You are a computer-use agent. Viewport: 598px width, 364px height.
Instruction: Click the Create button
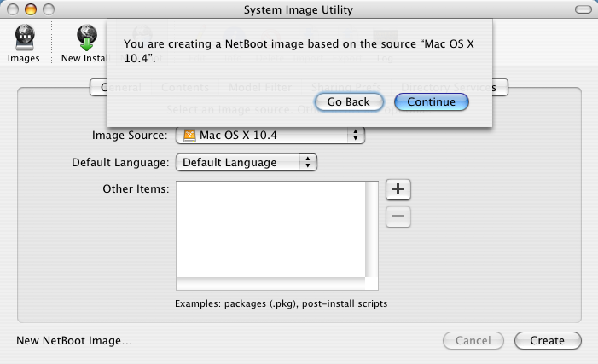point(548,340)
